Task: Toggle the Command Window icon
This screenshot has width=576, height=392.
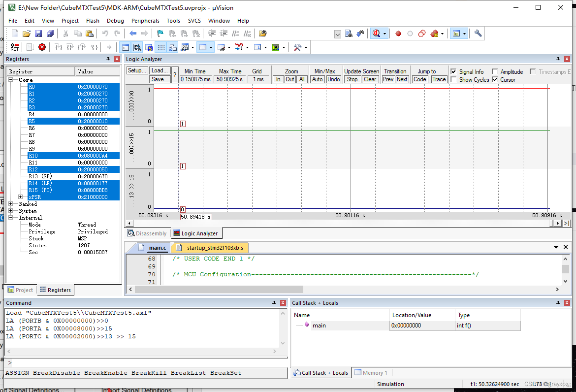Action: coord(125,47)
